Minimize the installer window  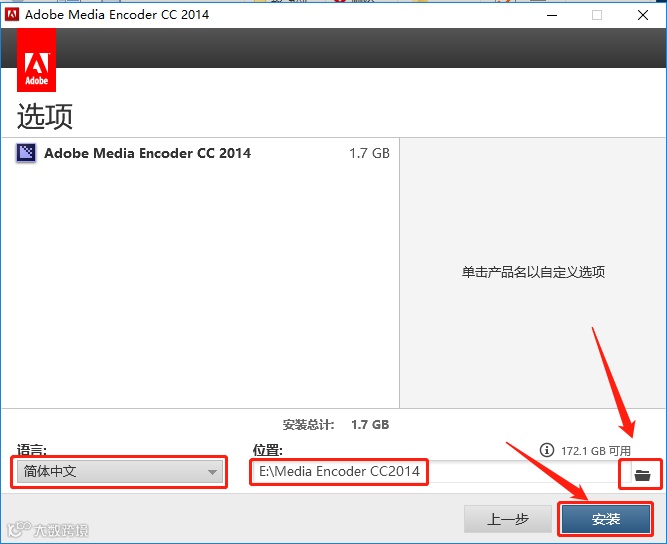point(552,15)
